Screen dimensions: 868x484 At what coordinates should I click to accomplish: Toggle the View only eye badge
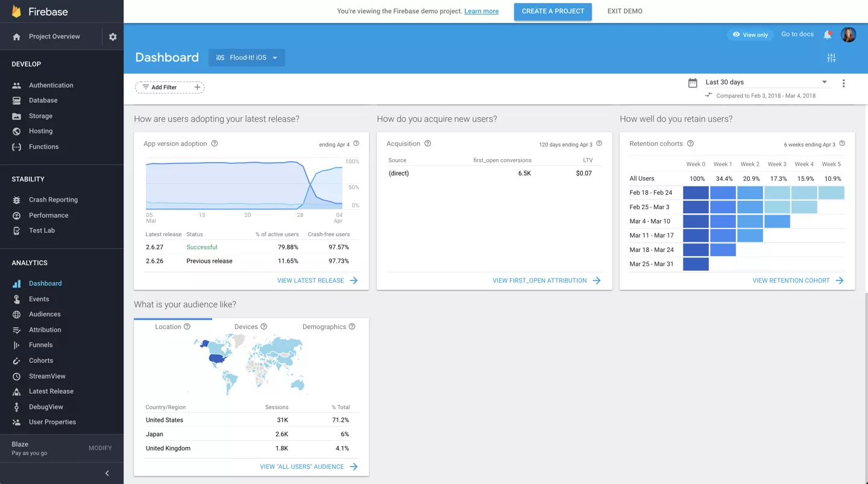(x=750, y=35)
